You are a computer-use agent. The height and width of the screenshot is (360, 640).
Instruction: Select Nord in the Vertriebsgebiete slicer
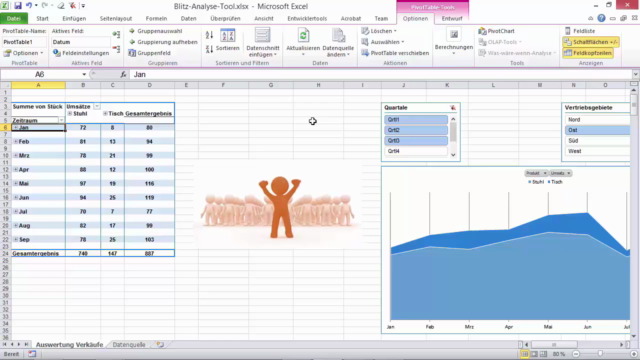[x=598, y=120]
